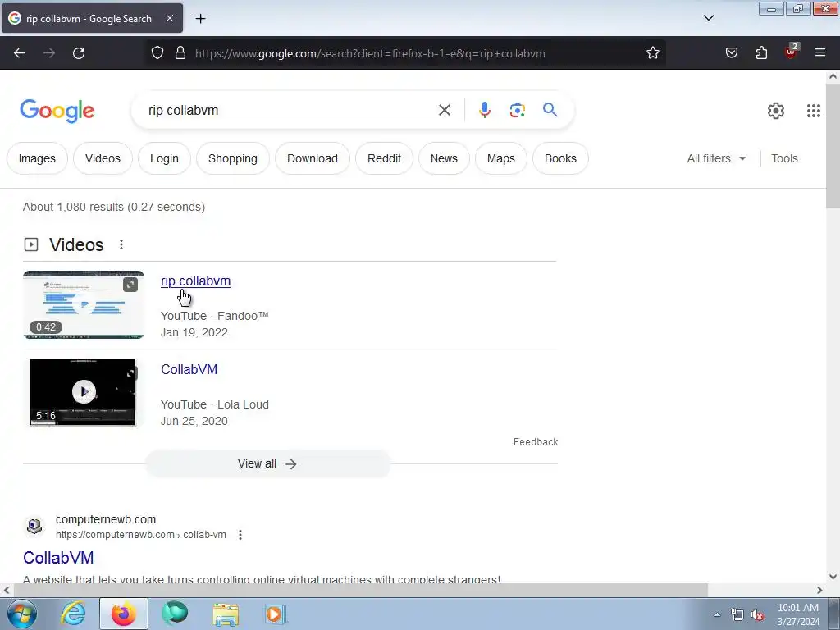Open the CollabVM computernewb.com result

point(58,558)
